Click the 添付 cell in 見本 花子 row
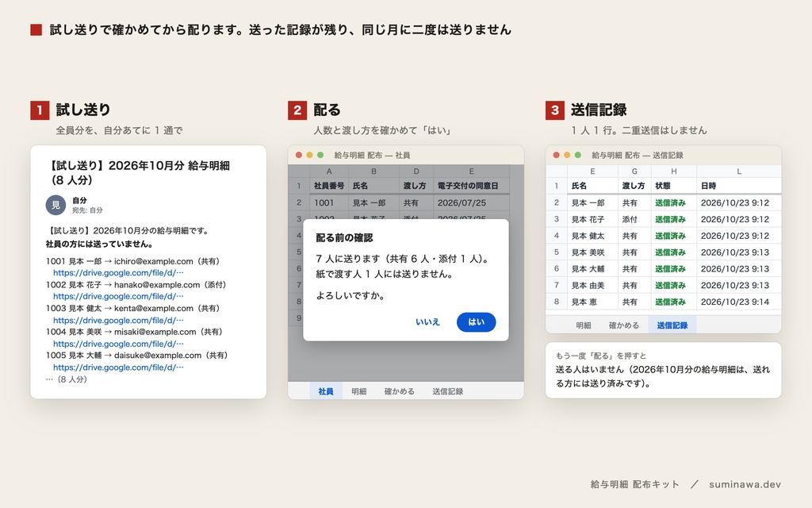 [634, 219]
